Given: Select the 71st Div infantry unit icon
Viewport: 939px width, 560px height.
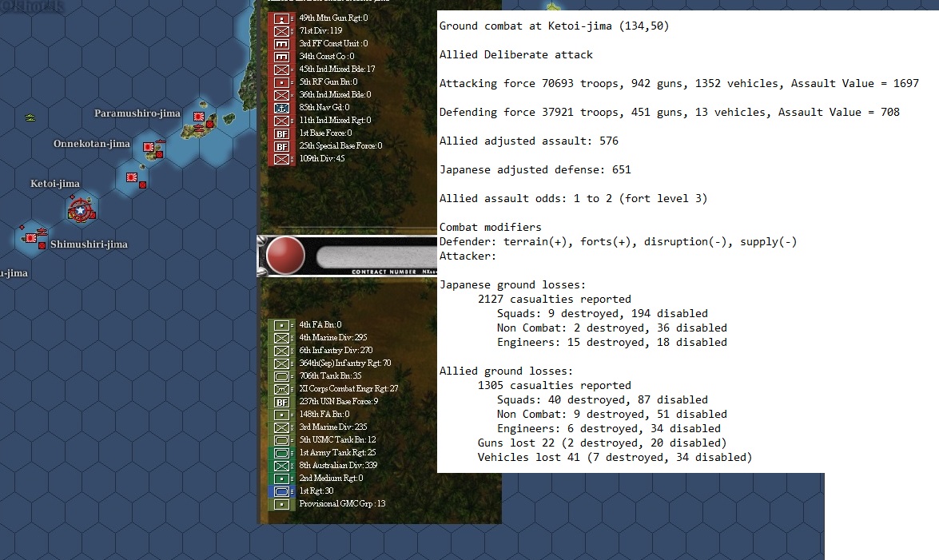Looking at the screenshot, I should tap(281, 31).
